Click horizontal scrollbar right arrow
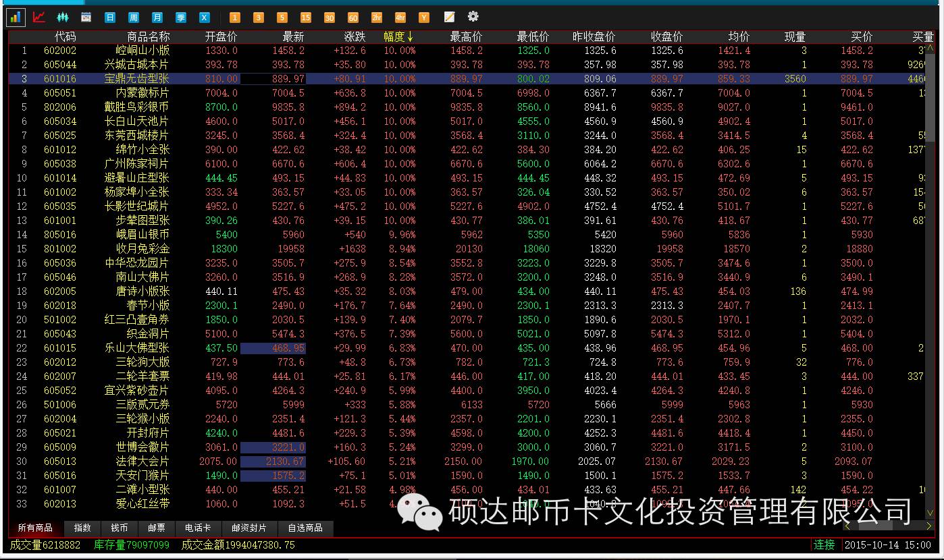The height and width of the screenshot is (560, 944). [928, 526]
